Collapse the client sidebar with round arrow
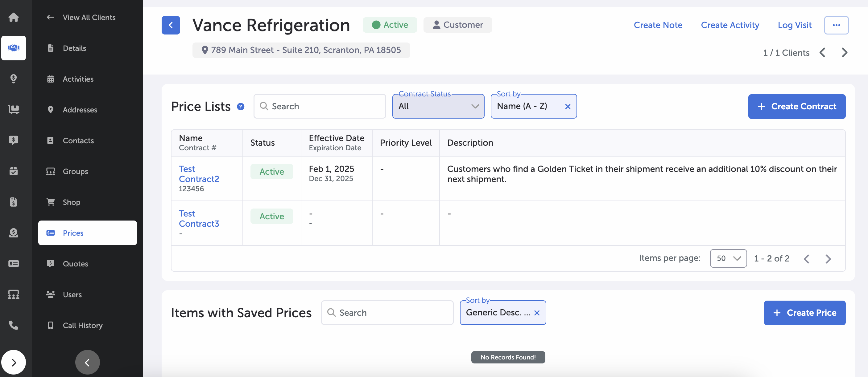 (87, 362)
